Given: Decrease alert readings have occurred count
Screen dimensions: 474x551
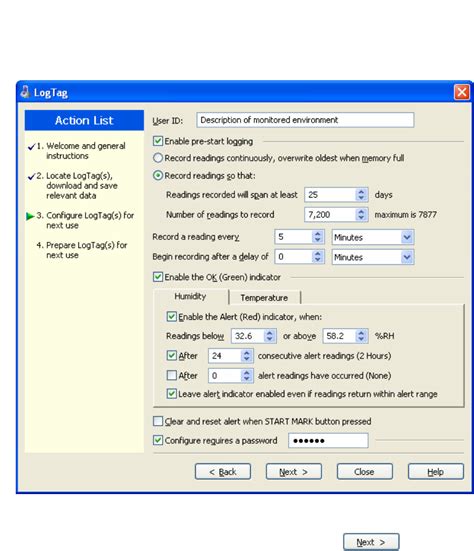Looking at the screenshot, I should pyautogui.click(x=247, y=379).
